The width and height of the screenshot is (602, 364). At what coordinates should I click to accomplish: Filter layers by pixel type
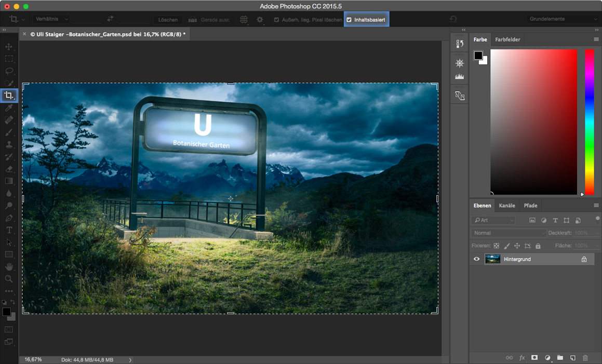coord(532,220)
